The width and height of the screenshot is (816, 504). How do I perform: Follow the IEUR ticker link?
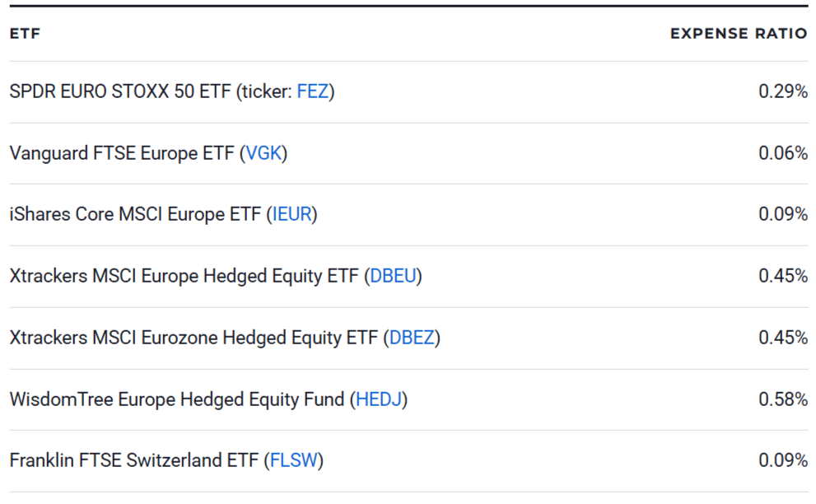pos(291,214)
